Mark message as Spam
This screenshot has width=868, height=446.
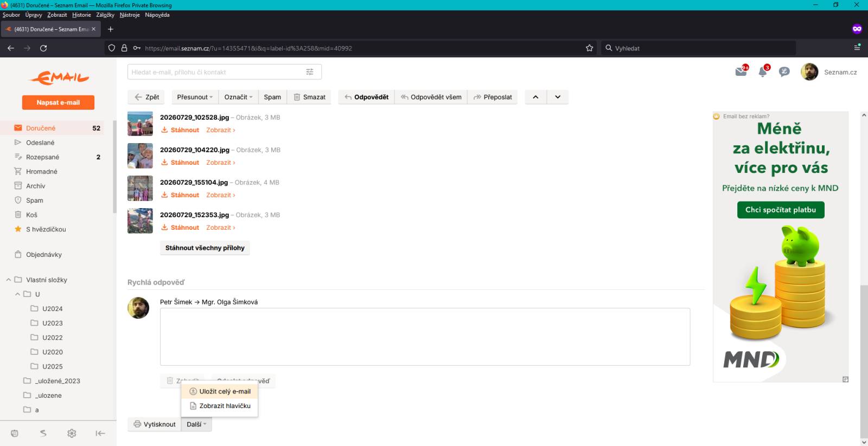click(272, 97)
